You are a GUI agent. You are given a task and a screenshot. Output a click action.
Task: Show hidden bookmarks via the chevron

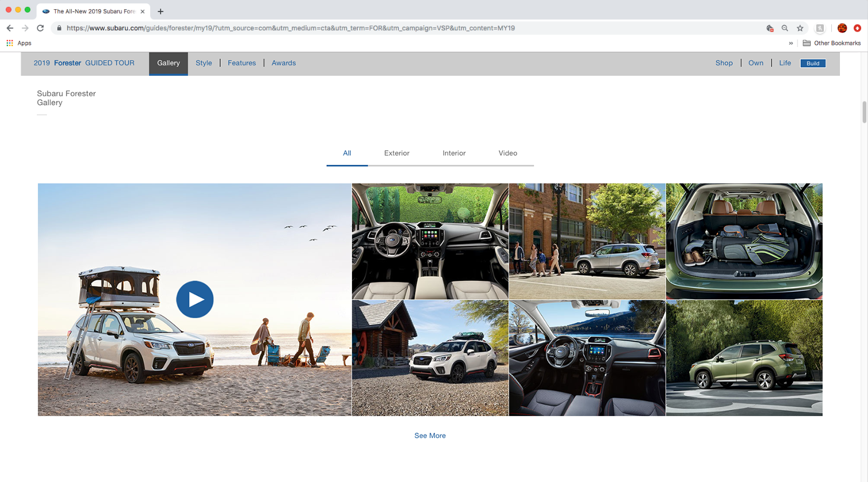(x=791, y=43)
